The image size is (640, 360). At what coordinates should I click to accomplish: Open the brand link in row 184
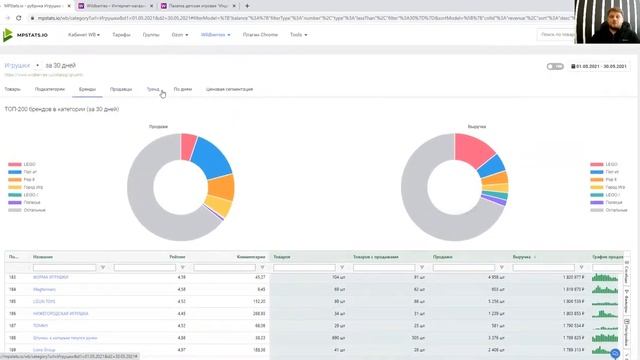coord(44,289)
